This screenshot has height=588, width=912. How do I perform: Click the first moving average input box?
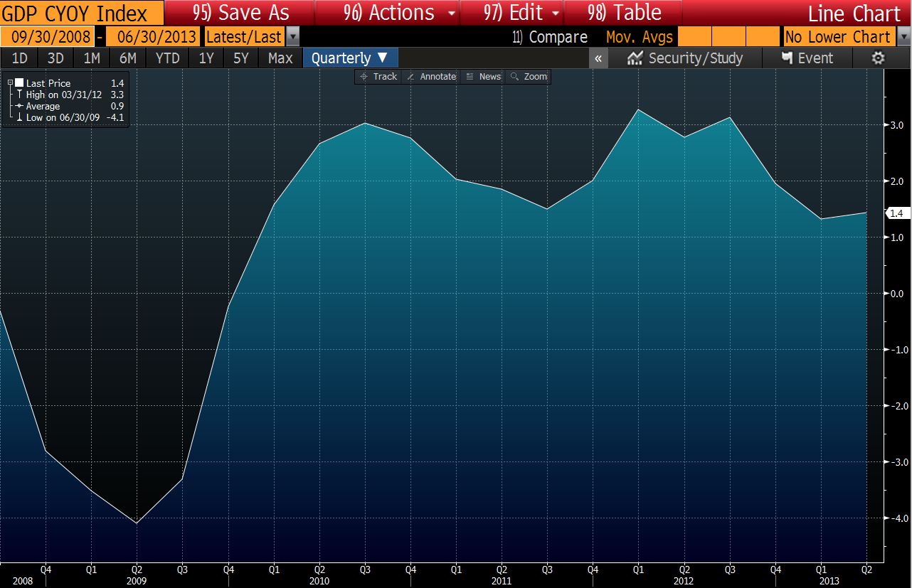(693, 37)
